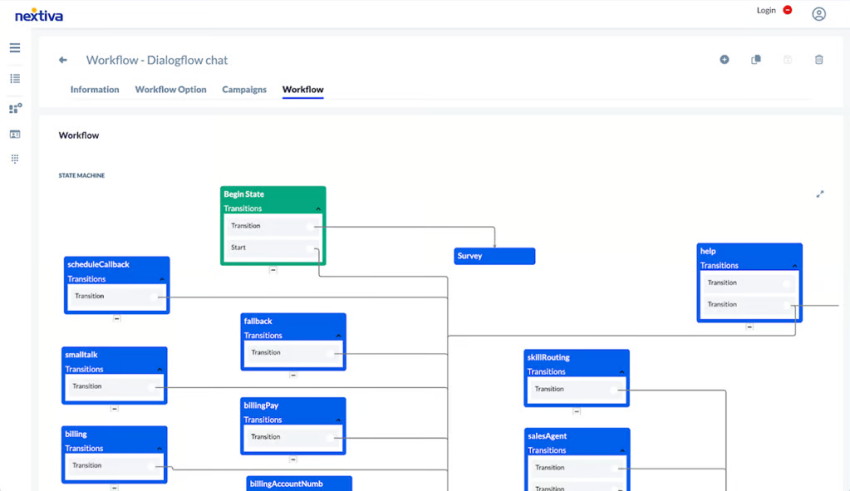Collapse fallback transitions chevron
Image resolution: width=850 pixels, height=491 pixels.
click(339, 335)
